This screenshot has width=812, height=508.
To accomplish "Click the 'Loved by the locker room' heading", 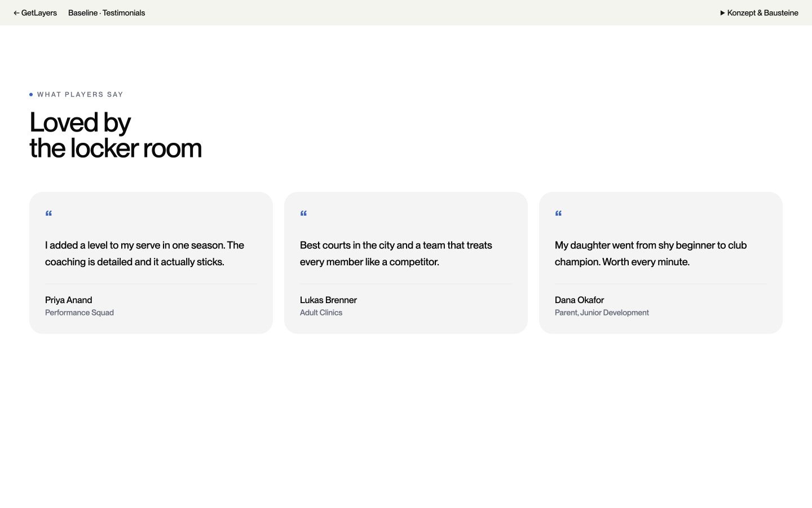I will [x=116, y=135].
